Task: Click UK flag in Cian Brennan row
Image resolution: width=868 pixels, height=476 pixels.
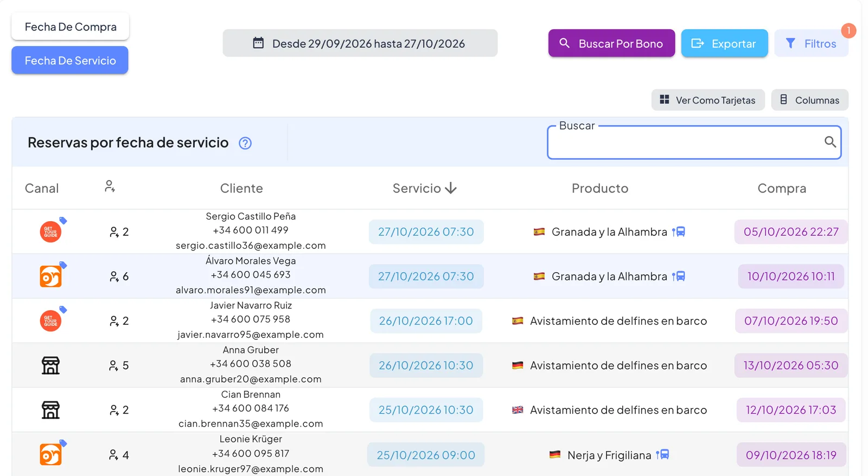Action: tap(518, 410)
